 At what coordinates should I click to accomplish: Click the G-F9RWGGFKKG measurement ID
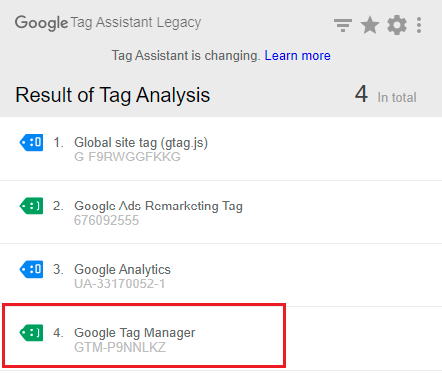(127, 157)
